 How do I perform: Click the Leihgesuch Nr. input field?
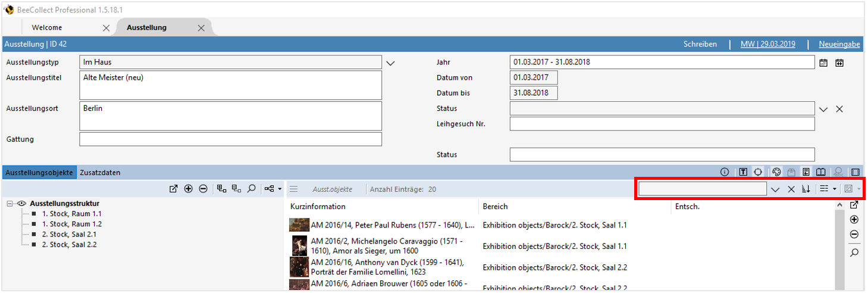click(x=662, y=124)
